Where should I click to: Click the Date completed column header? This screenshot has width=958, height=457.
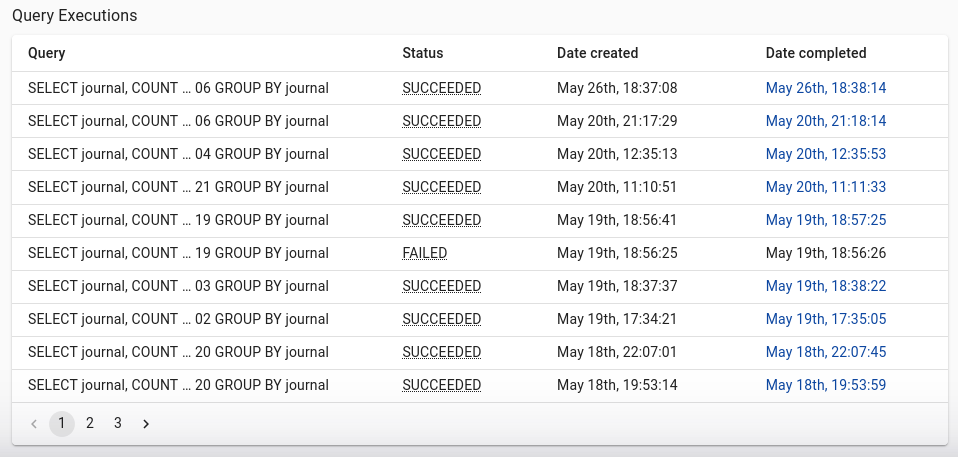click(x=816, y=53)
